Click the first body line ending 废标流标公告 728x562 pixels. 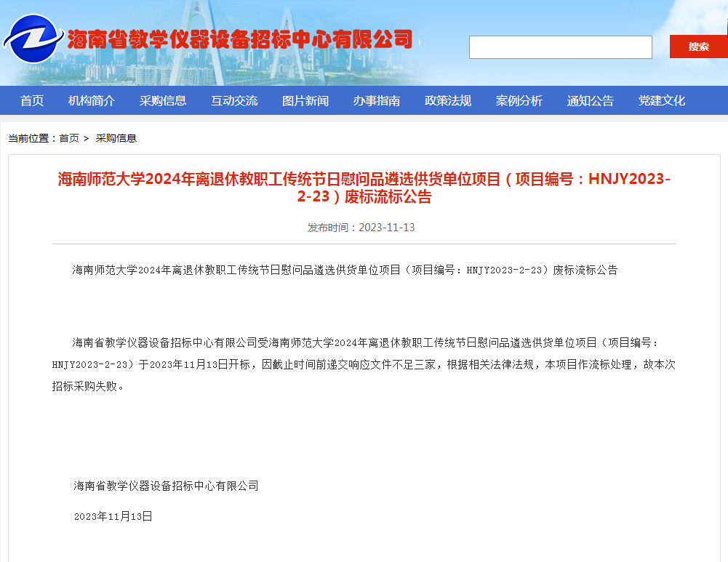click(x=345, y=270)
